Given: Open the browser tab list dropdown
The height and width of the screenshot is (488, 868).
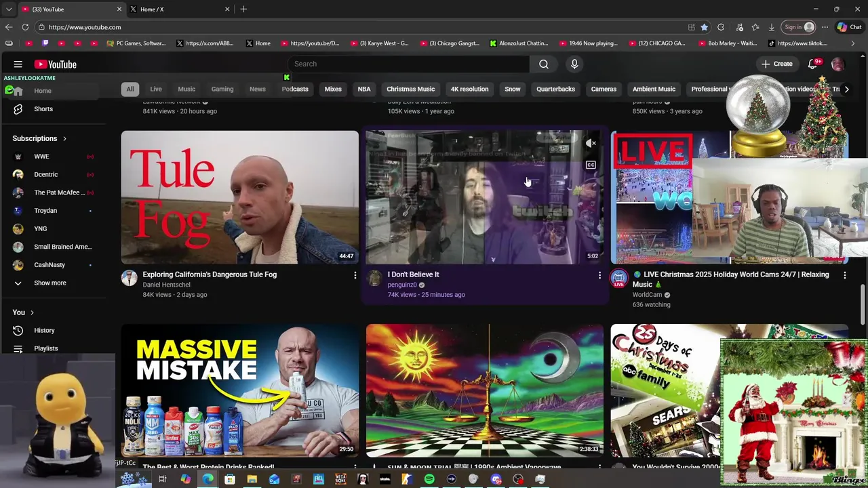Looking at the screenshot, I should pos(8,9).
